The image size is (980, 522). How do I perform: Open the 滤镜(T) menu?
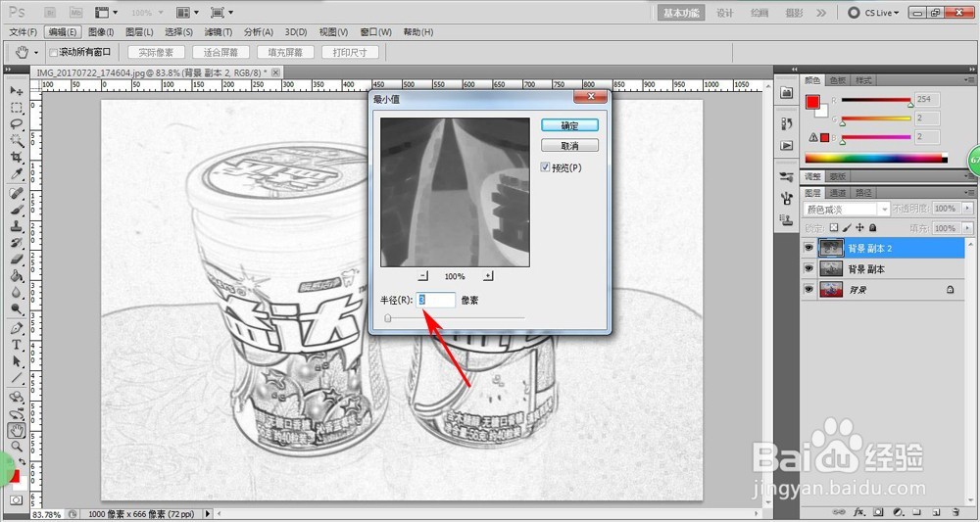click(219, 32)
